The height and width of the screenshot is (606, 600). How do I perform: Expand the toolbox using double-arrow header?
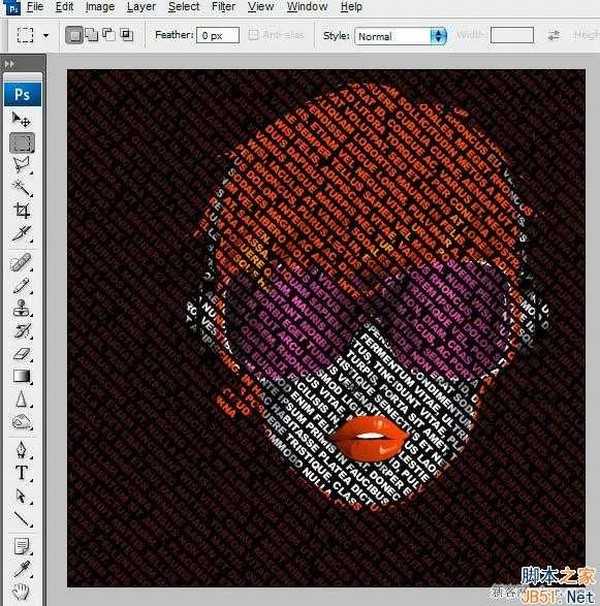[11, 64]
